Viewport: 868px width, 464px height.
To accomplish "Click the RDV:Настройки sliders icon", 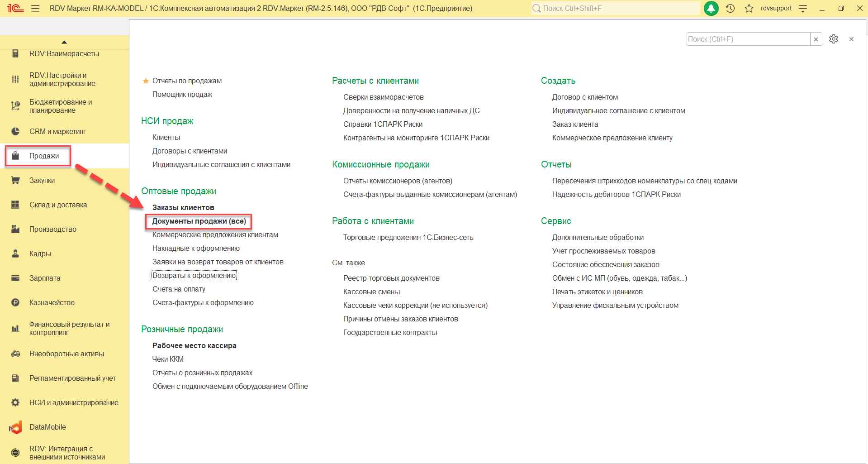I will click(x=15, y=79).
